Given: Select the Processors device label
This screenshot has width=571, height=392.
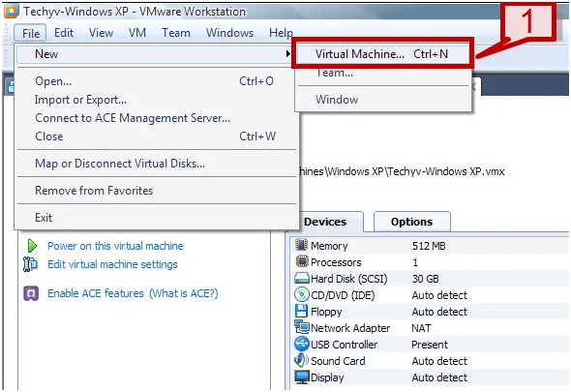Looking at the screenshot, I should coord(336,262).
